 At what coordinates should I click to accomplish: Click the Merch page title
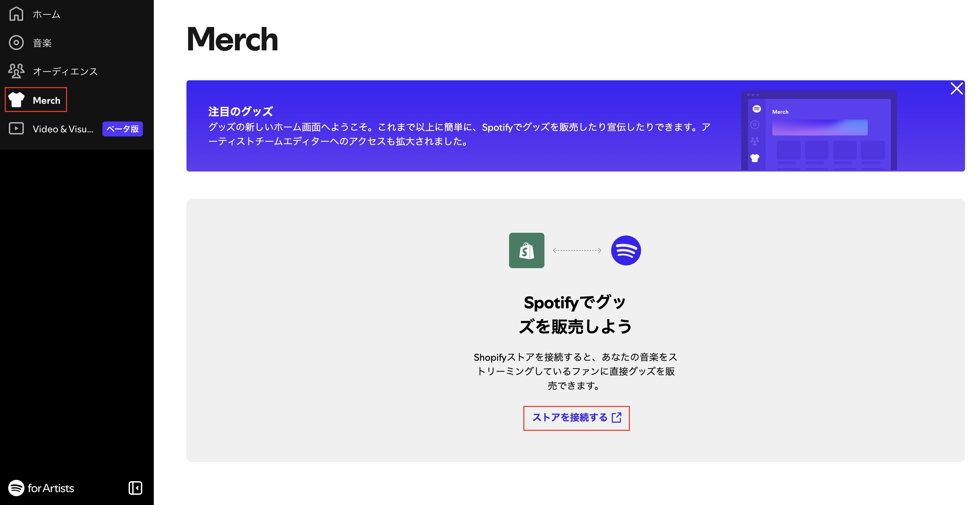(x=232, y=39)
